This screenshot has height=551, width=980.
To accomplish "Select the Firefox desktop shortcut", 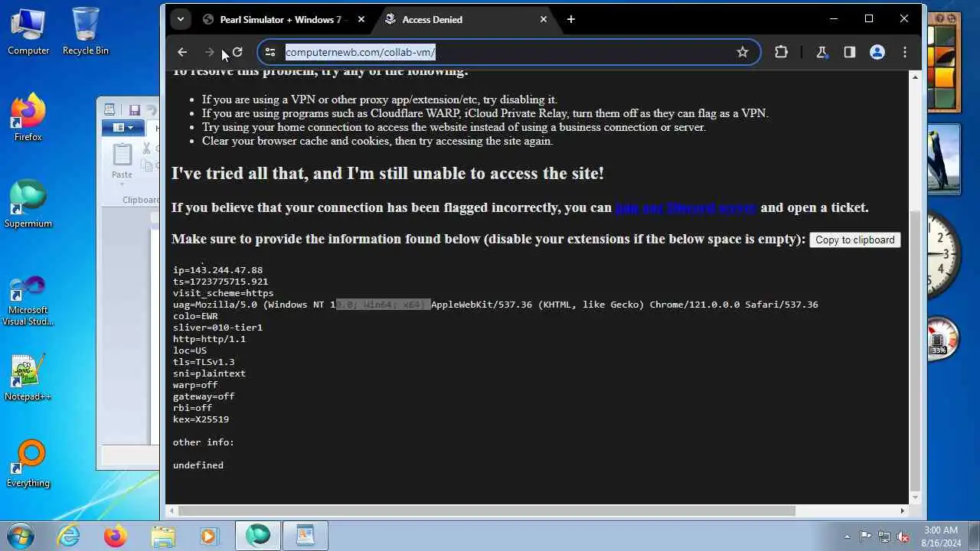I will [28, 117].
